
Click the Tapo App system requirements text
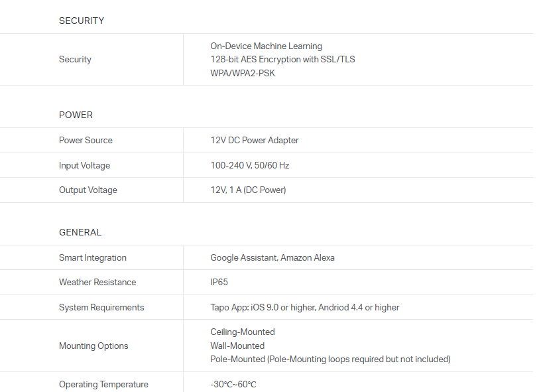click(304, 308)
